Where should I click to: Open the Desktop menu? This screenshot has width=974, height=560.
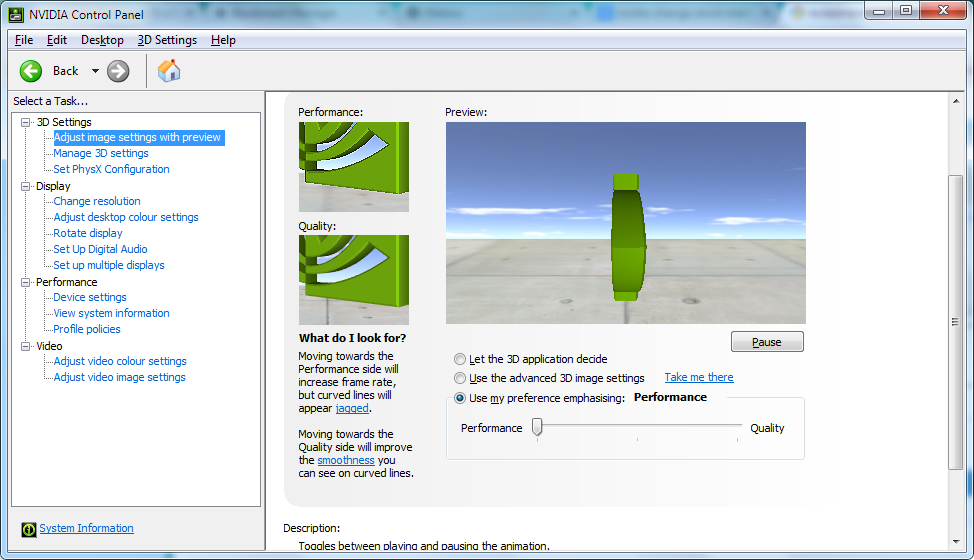(x=102, y=40)
